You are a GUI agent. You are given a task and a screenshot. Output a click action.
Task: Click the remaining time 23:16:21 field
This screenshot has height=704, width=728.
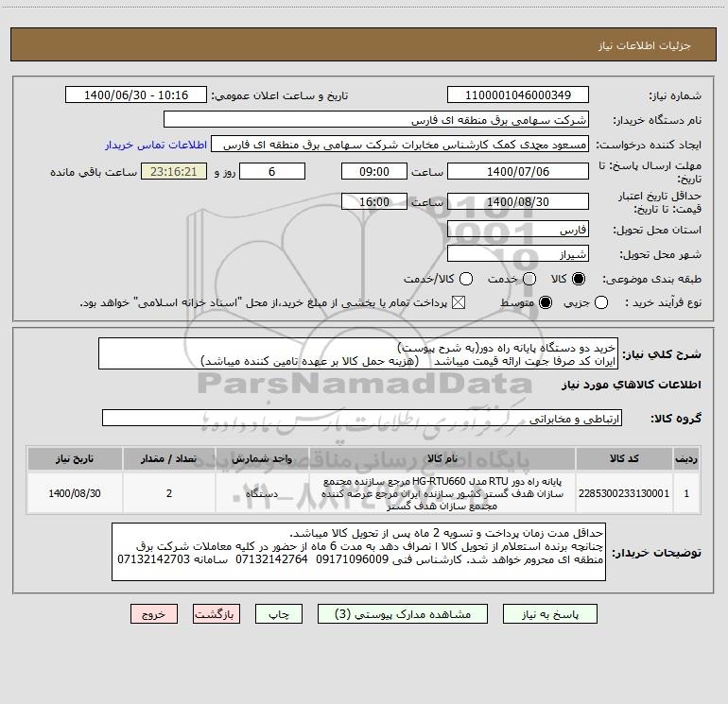174,171
